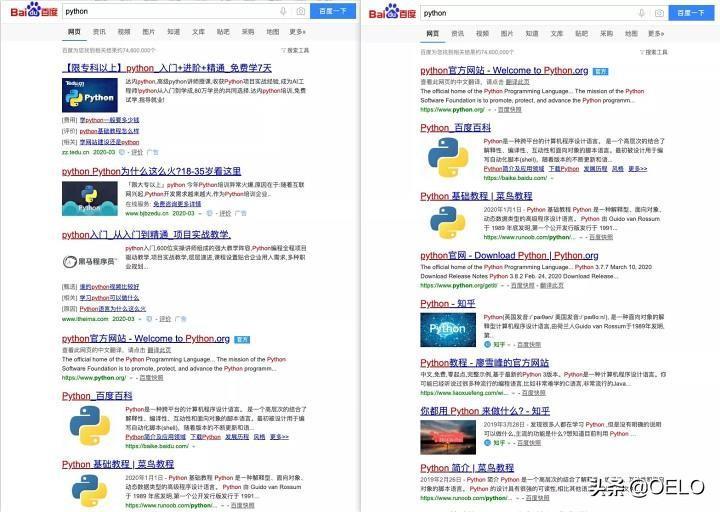Open 'Python 简介 | 菜鸟教程' result
Screen dimensions: 720x512
[467, 468]
